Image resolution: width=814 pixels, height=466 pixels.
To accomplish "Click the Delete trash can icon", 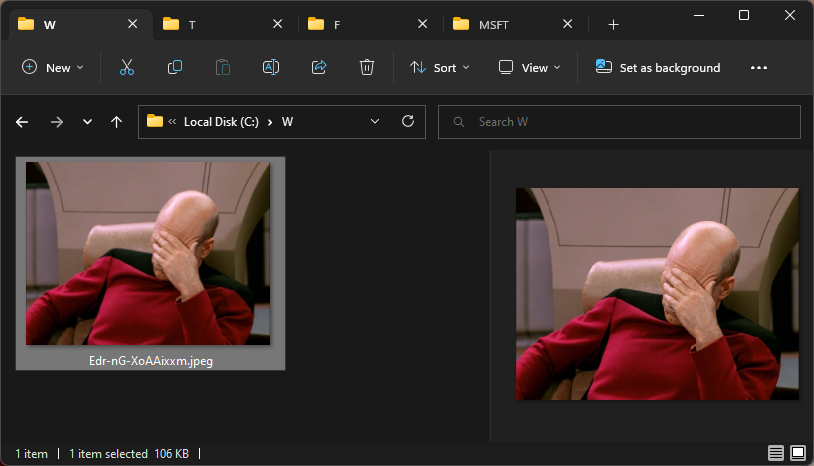I will [x=367, y=67].
